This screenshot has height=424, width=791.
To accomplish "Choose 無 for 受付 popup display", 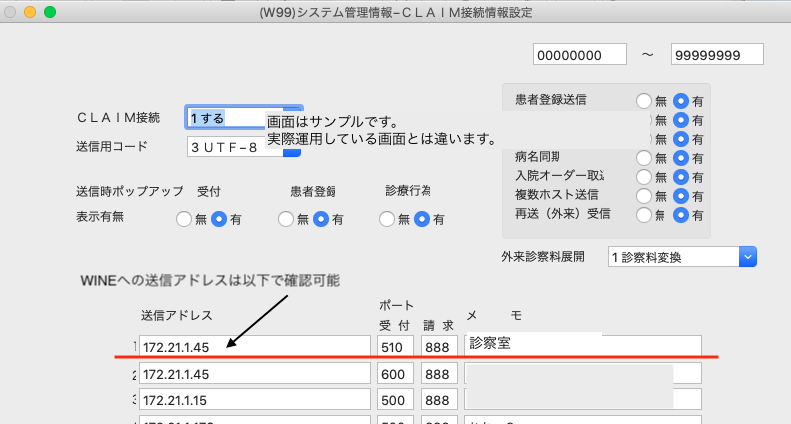I will click(184, 219).
